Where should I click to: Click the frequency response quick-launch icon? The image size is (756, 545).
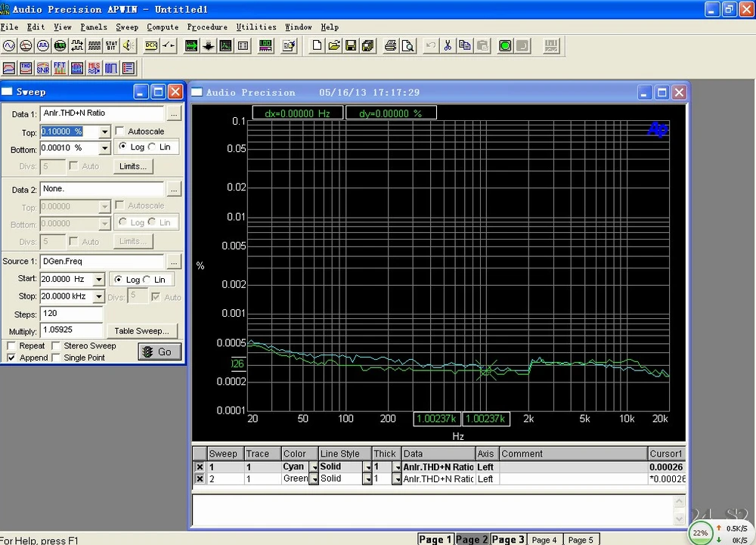pyautogui.click(x=8, y=68)
